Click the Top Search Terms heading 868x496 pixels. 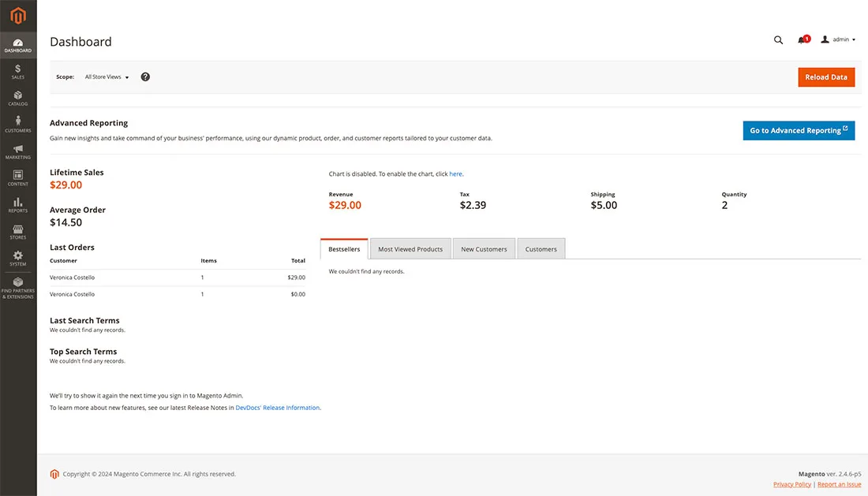(83, 352)
